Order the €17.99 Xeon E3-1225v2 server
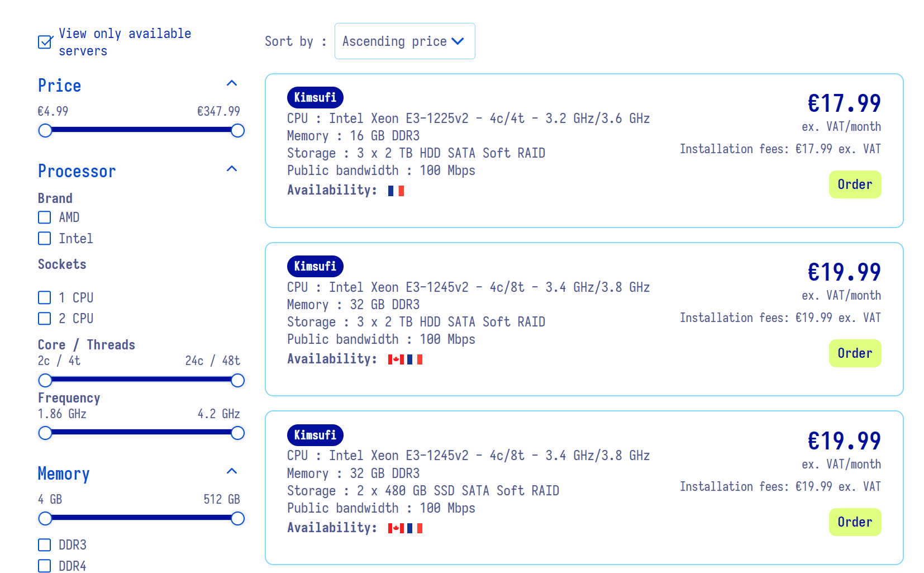Image resolution: width=924 pixels, height=573 pixels. (854, 184)
